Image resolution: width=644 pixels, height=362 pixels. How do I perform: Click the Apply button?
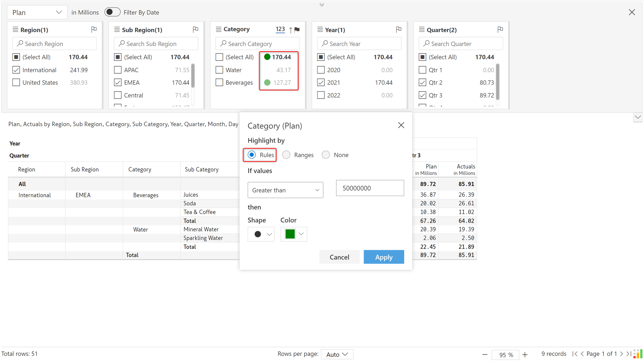(x=383, y=257)
